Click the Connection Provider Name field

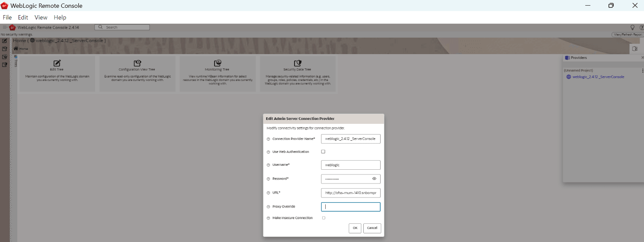click(351, 139)
